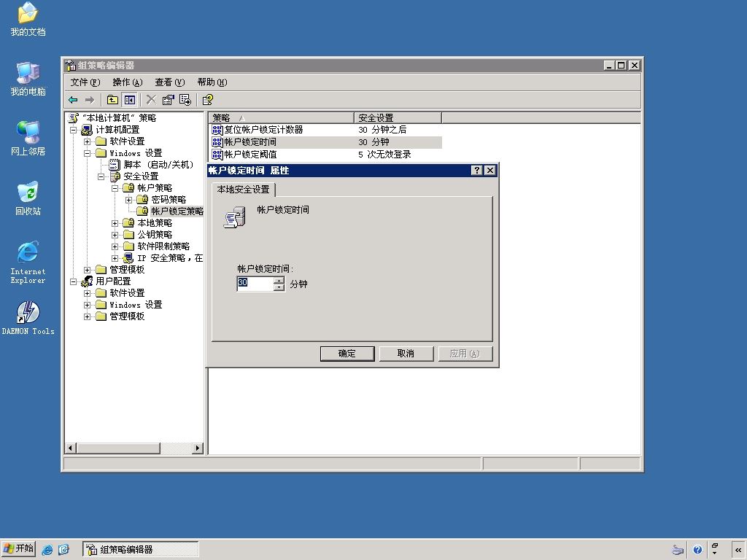Collapse the Windows 设置 node under 计算机配置
The height and width of the screenshot is (560, 747).
(x=88, y=153)
